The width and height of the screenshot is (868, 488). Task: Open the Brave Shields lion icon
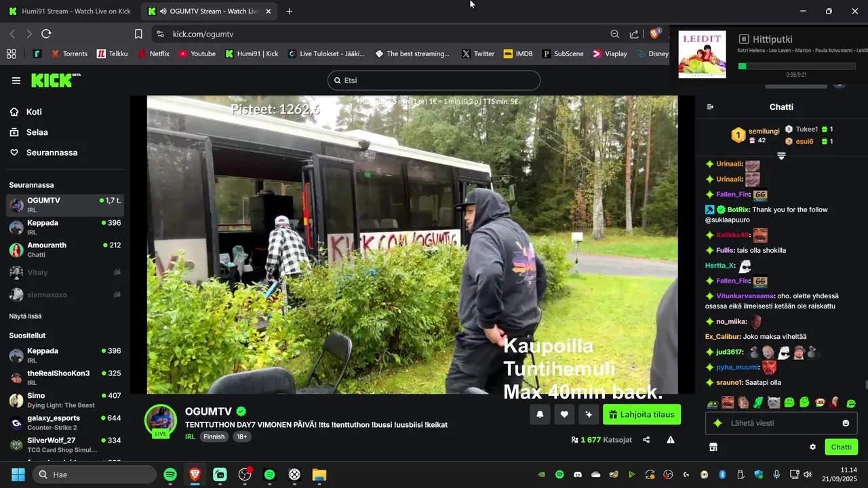(x=654, y=34)
